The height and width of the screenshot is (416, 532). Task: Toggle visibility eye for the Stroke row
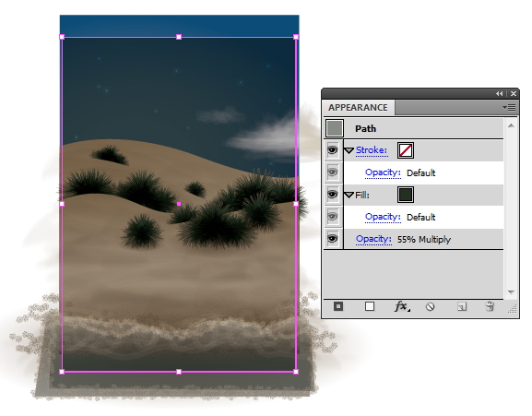[x=333, y=150]
